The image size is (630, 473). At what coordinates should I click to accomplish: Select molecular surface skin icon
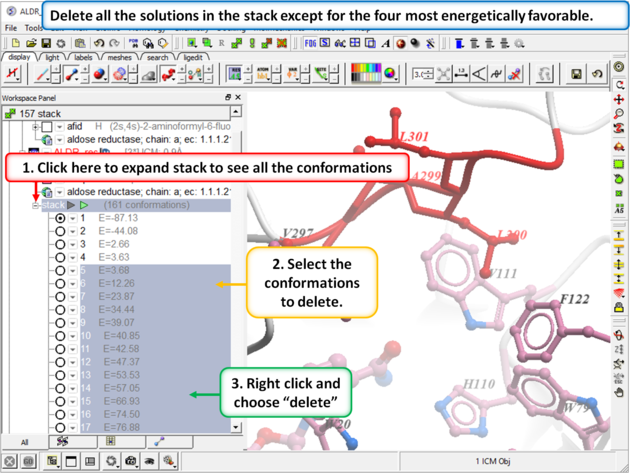coord(149,75)
